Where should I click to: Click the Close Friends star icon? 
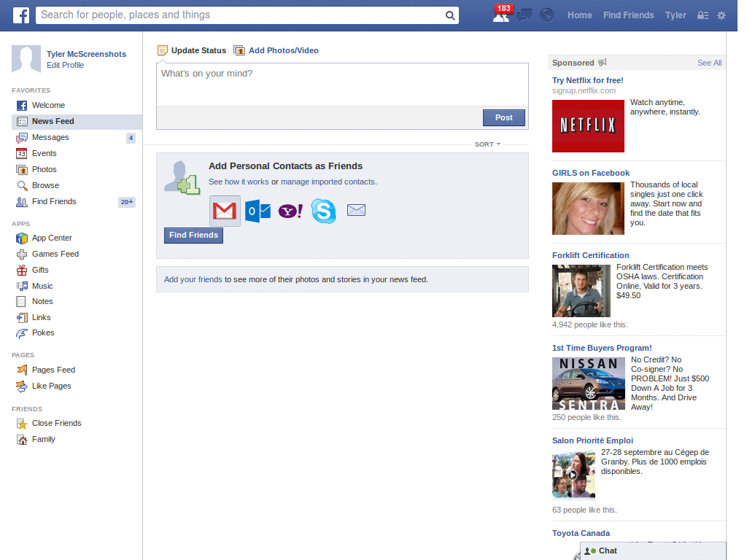[22, 424]
